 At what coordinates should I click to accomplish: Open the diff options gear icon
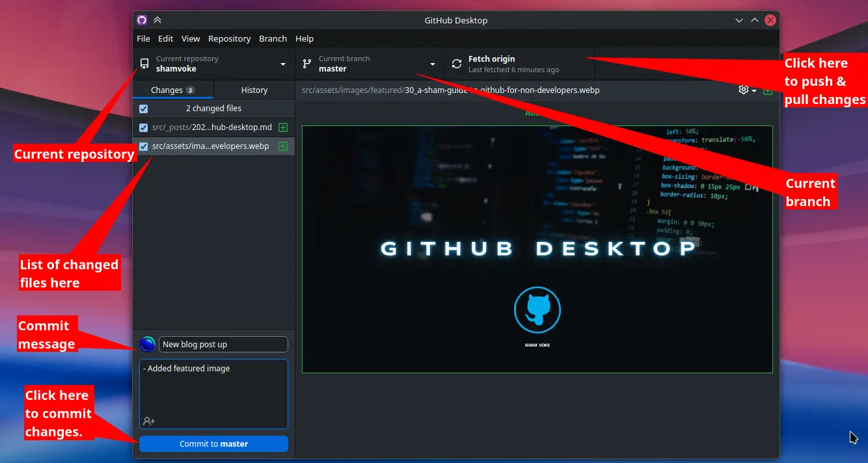pyautogui.click(x=744, y=90)
